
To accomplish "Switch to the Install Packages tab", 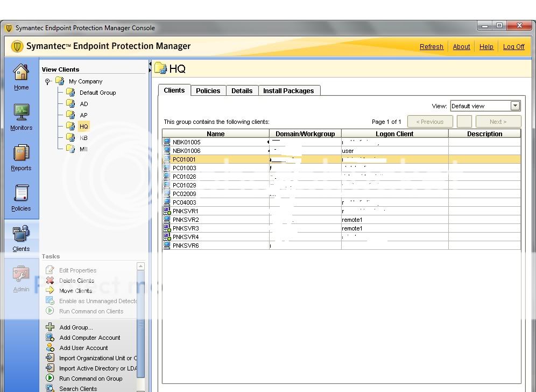I will pos(288,90).
